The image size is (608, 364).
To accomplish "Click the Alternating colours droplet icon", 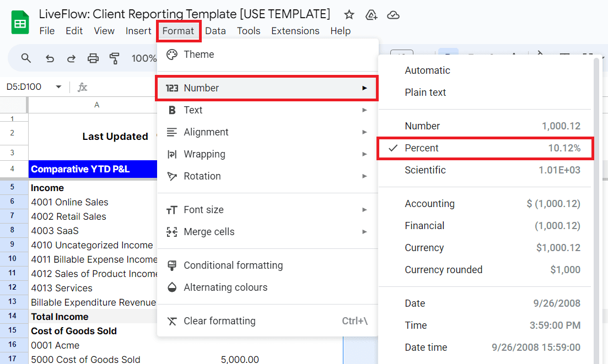I will click(172, 287).
